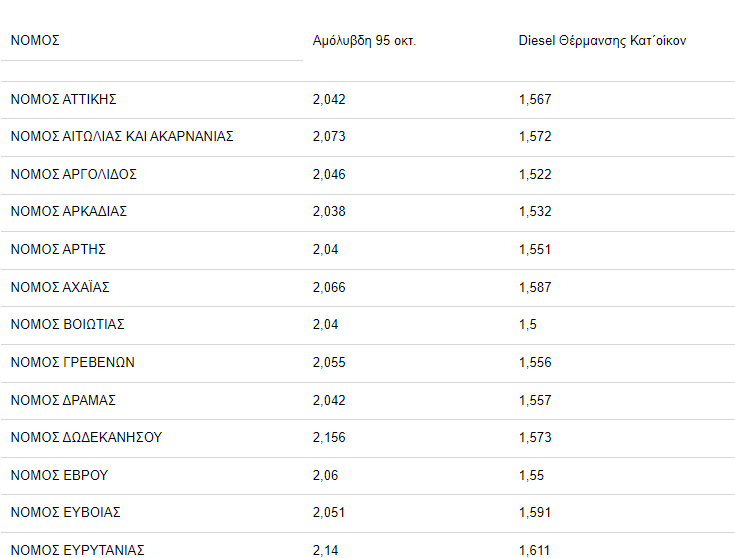Viewport: 735px width, 558px height.
Task: Click the ΝΟΜΟΣ column header
Action: tap(35, 40)
